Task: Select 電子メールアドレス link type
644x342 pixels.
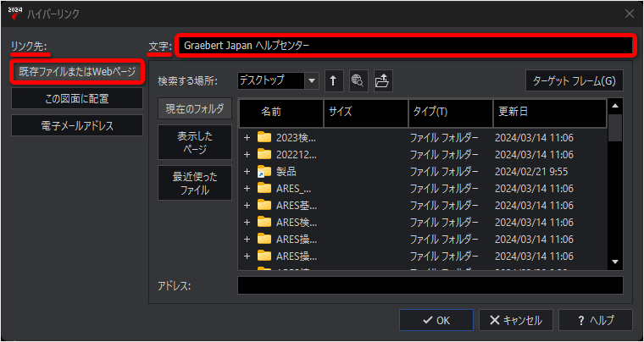Action: tap(77, 125)
